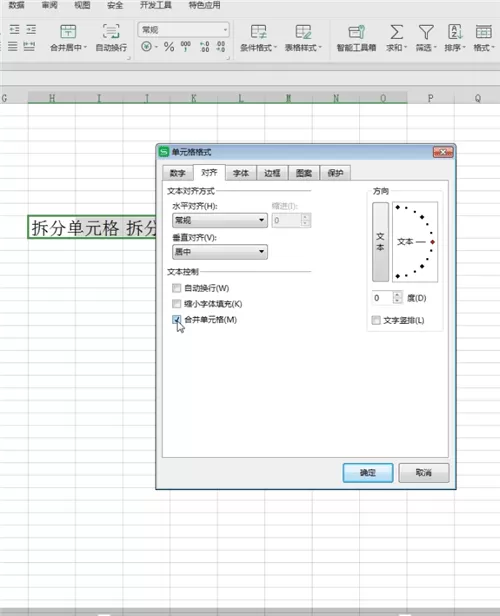Open the 安全 ribbon menu

115,5
